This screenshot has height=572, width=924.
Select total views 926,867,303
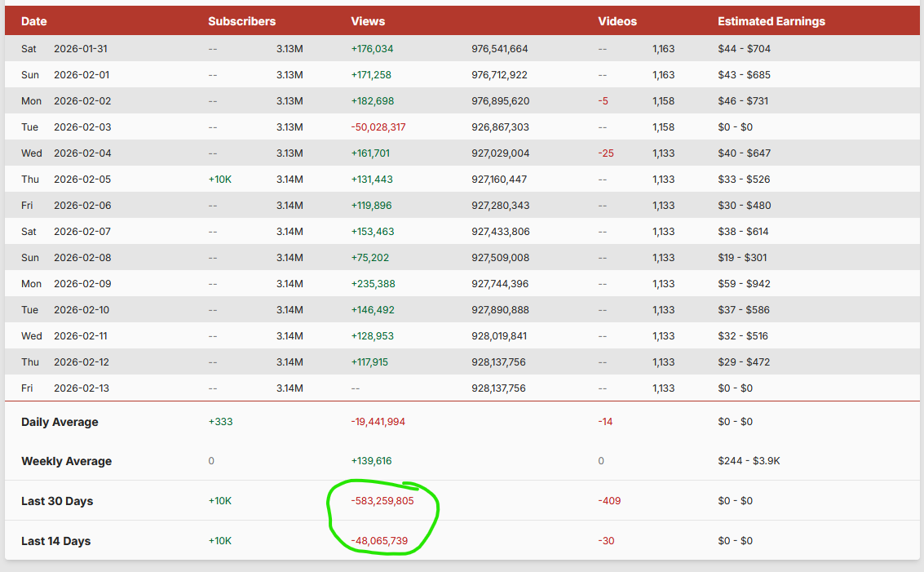[500, 126]
